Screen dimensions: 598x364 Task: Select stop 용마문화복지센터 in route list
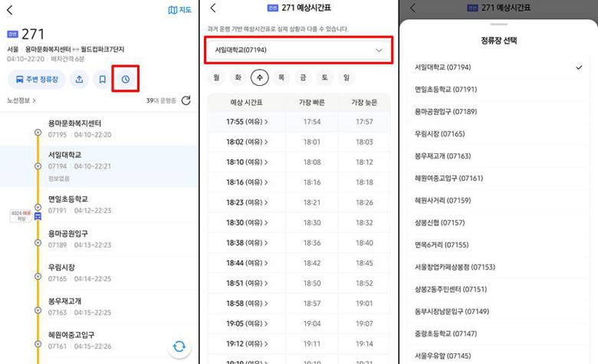pyautogui.click(x=99, y=129)
